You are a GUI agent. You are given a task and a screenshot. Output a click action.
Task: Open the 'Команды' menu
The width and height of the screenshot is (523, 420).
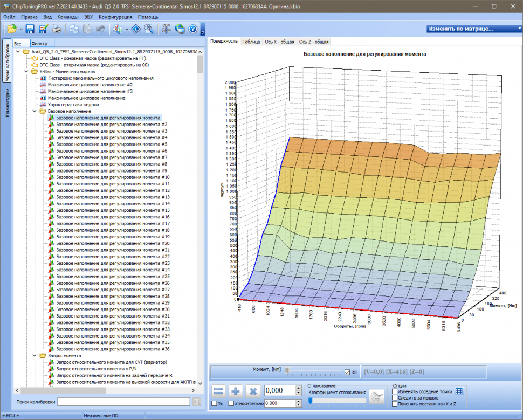pyautogui.click(x=68, y=17)
